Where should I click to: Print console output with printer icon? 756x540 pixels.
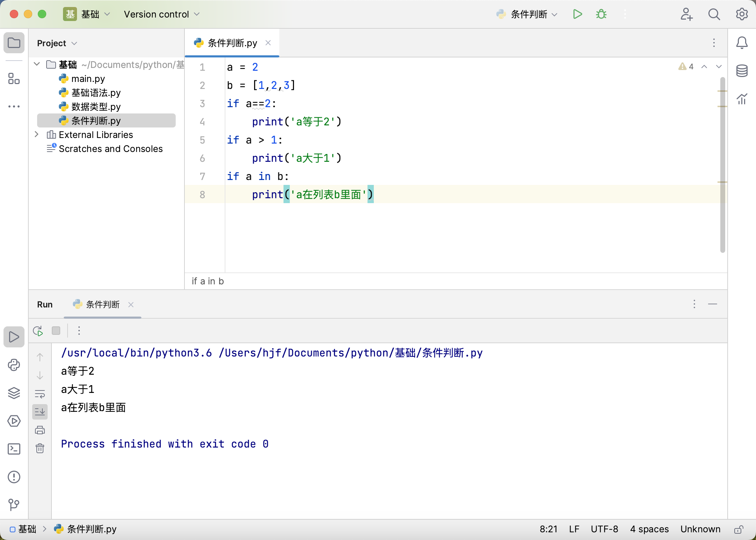[x=40, y=430]
